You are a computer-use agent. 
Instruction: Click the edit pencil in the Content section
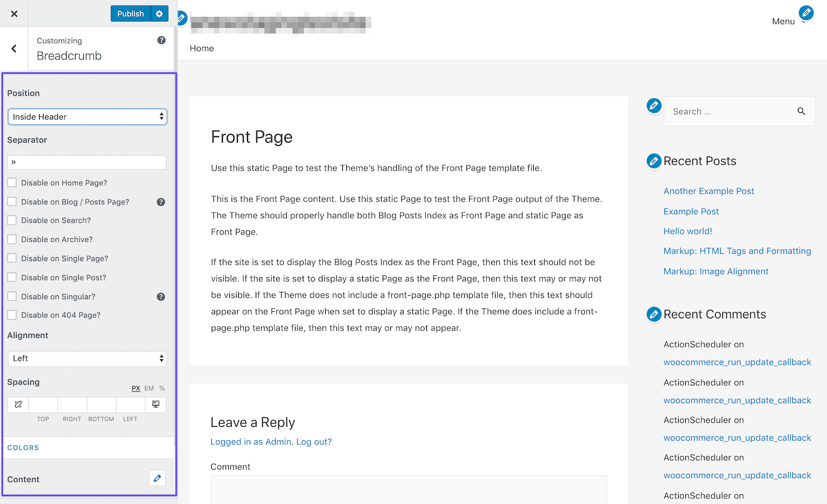(x=157, y=478)
